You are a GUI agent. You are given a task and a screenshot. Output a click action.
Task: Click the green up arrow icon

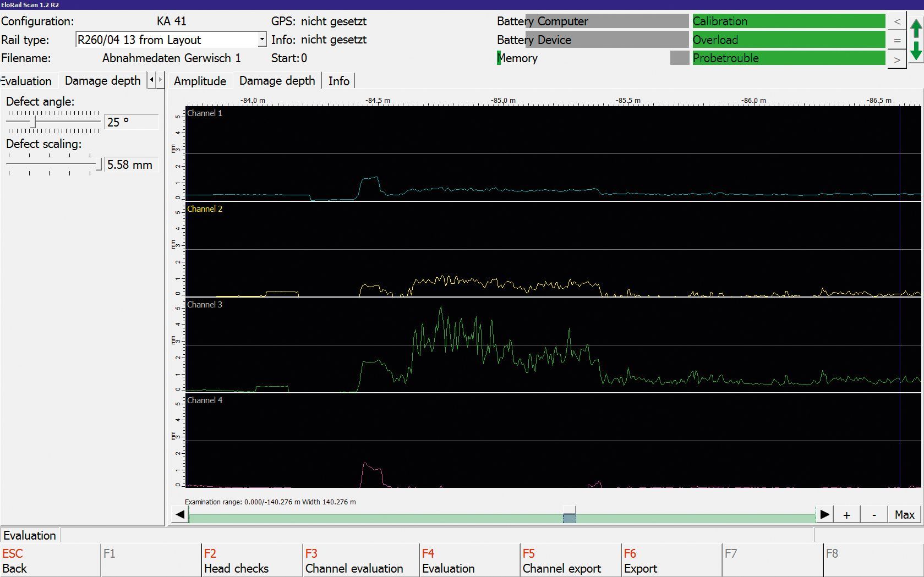pyautogui.click(x=916, y=29)
